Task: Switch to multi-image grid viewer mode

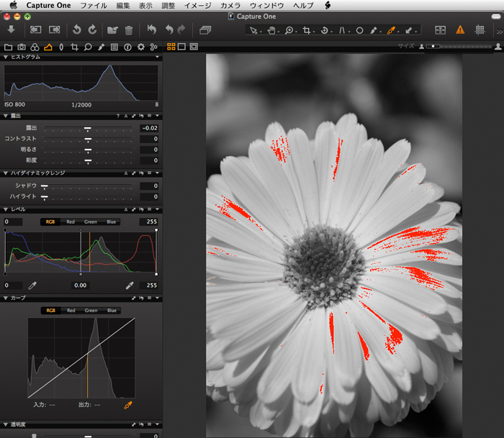Action: tap(171, 47)
